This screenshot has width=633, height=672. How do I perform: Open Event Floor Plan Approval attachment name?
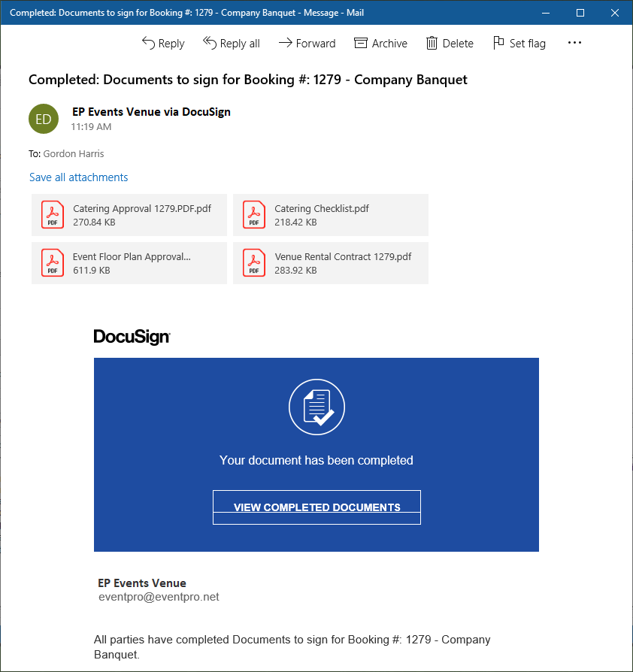(132, 257)
